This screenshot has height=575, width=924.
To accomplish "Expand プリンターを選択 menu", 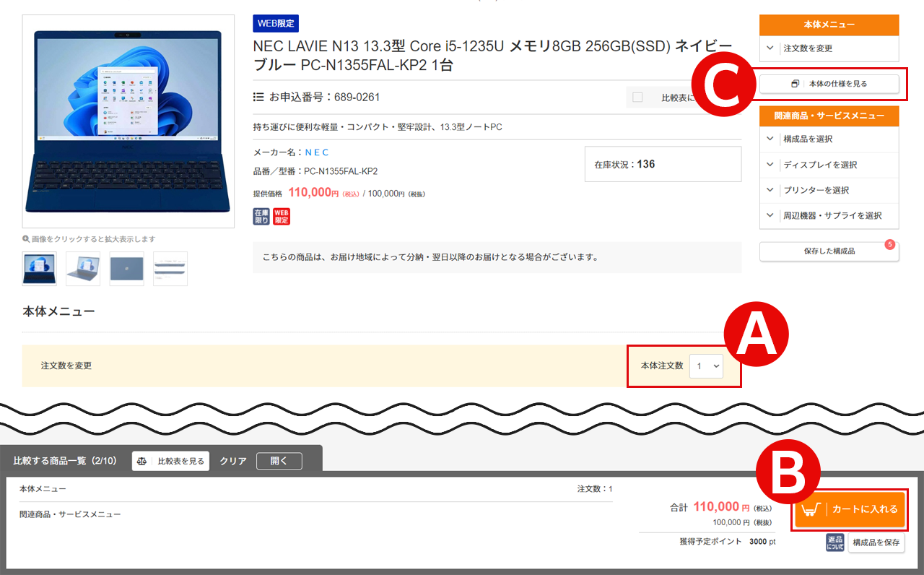I will (x=829, y=190).
